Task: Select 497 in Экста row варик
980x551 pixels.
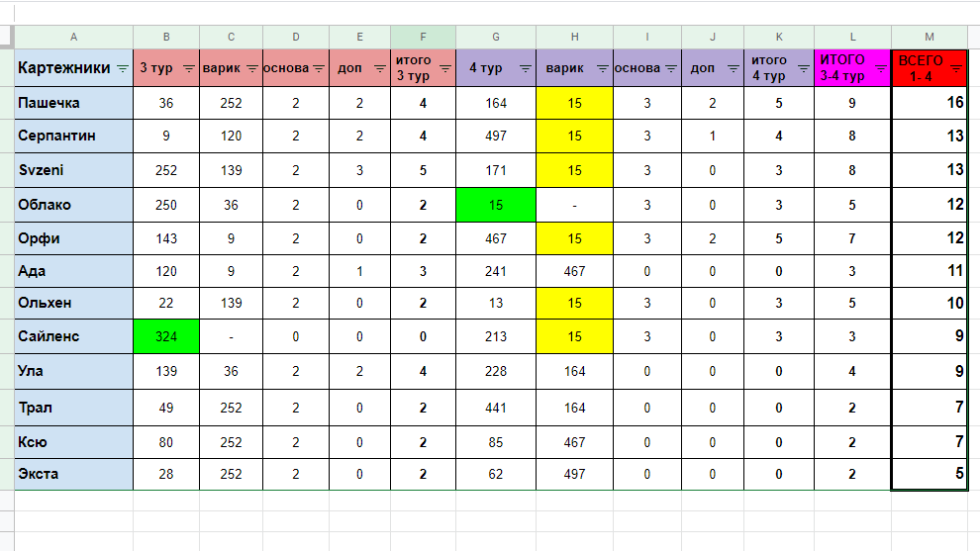Action: click(574, 474)
